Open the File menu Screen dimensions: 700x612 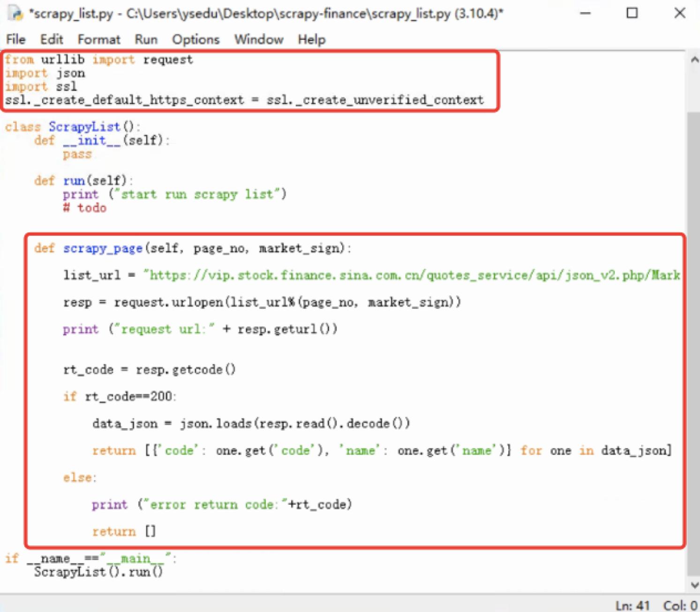[15, 39]
